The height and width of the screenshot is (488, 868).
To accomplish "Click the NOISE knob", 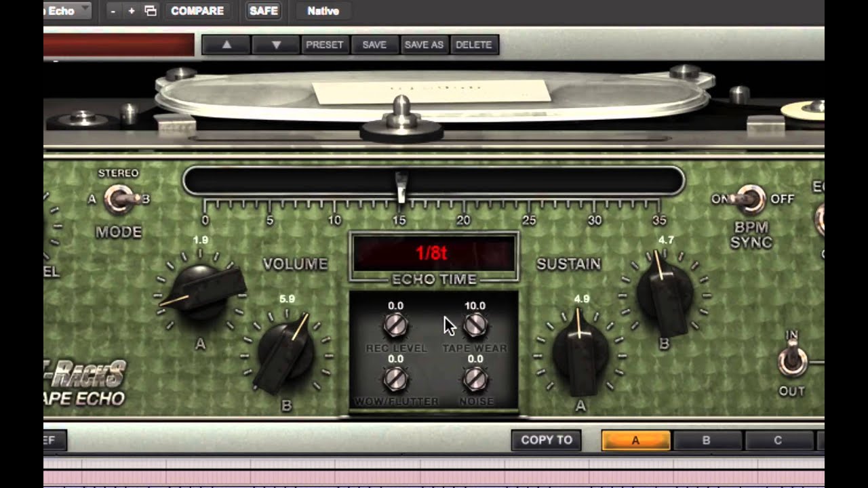I will (475, 380).
